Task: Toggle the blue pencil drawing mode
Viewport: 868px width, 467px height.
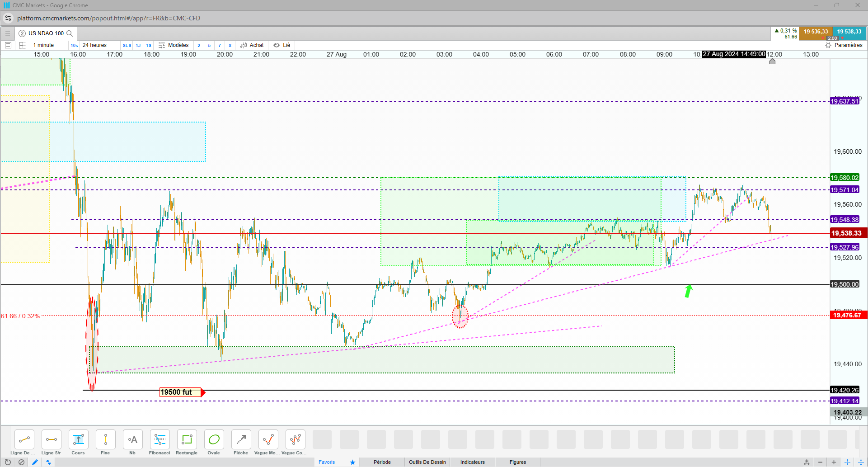Action: point(35,462)
